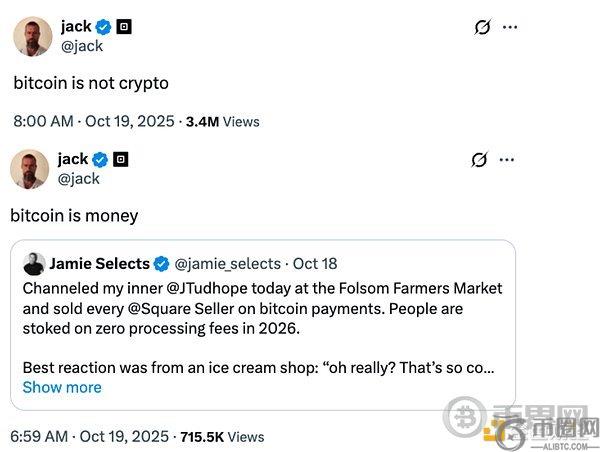Click the verified badge beside Jamie Selects

pyautogui.click(x=162, y=264)
